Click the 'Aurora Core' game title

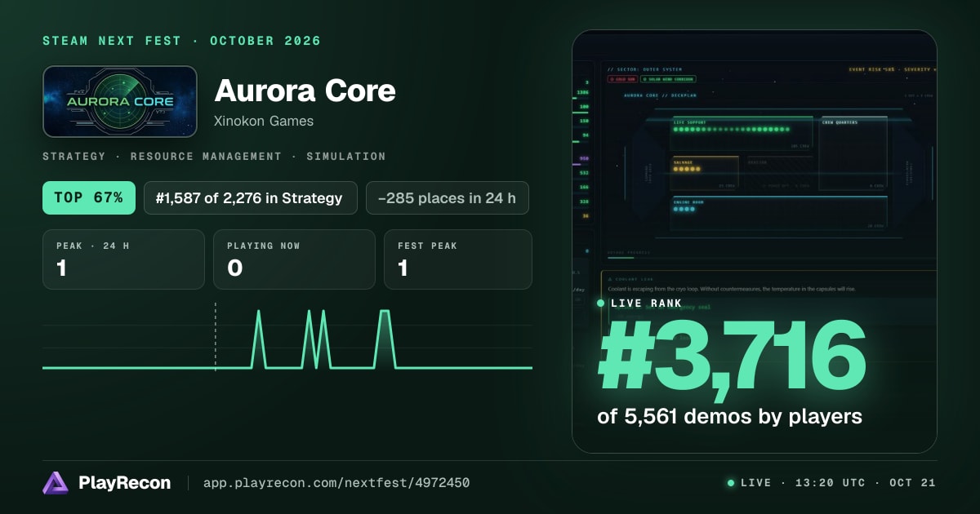coord(305,91)
